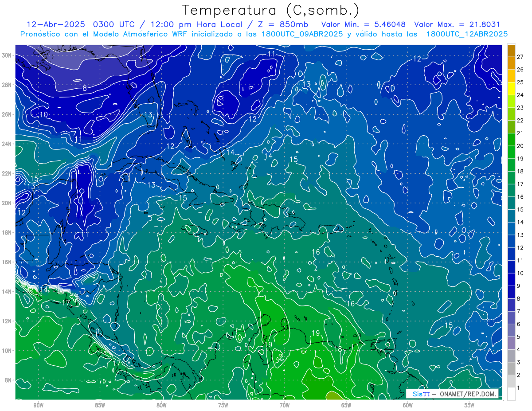Click the "55W" longitude label
The image size is (532, 411).
(469, 405)
